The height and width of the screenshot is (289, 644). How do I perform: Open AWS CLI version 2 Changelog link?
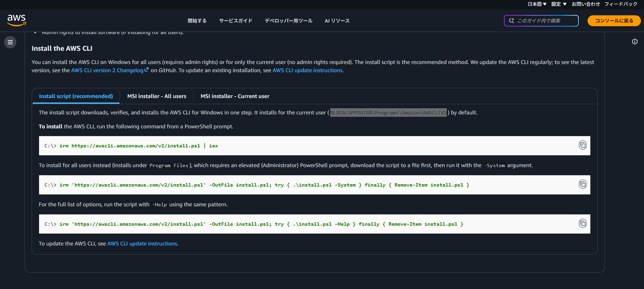coord(110,70)
